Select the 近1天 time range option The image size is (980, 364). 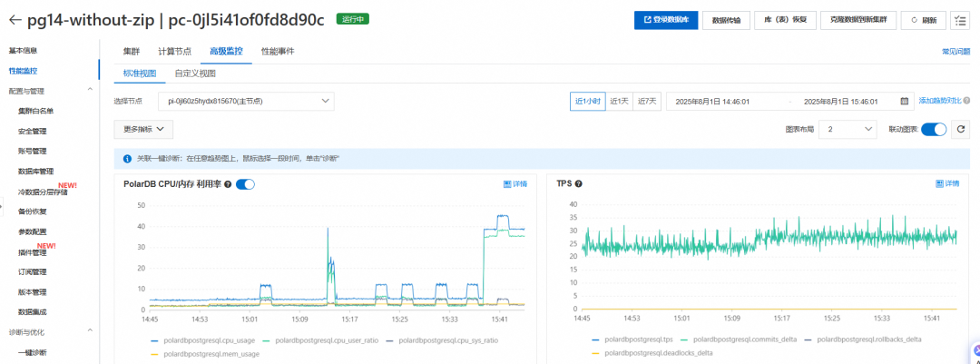619,102
